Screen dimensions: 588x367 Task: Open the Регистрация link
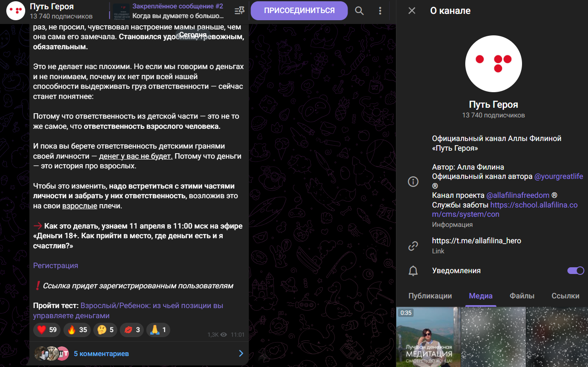coord(55,266)
